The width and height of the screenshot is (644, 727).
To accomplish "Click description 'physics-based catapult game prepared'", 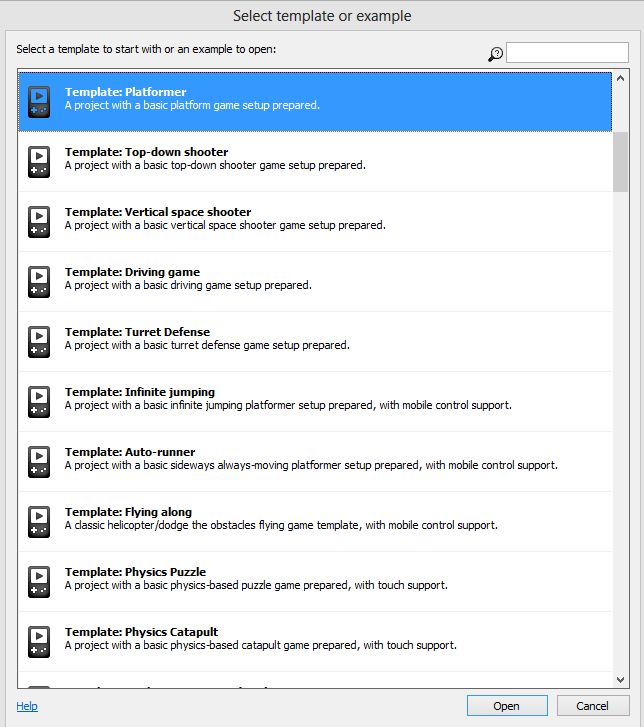I will click(x=263, y=645).
